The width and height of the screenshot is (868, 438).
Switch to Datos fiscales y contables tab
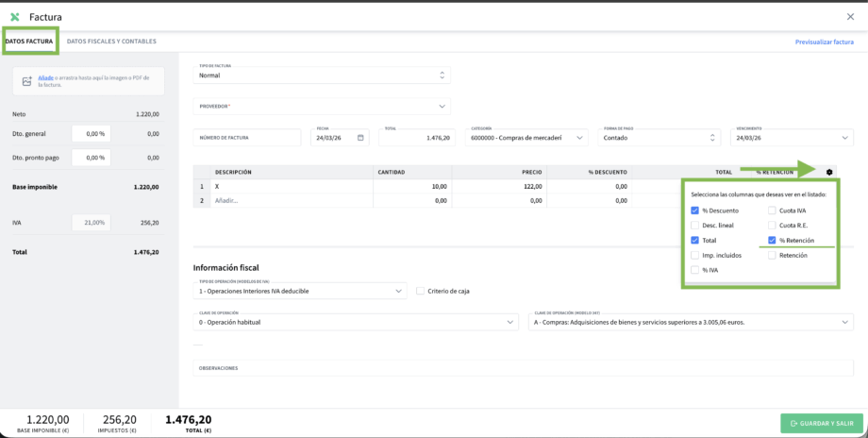[x=111, y=42]
